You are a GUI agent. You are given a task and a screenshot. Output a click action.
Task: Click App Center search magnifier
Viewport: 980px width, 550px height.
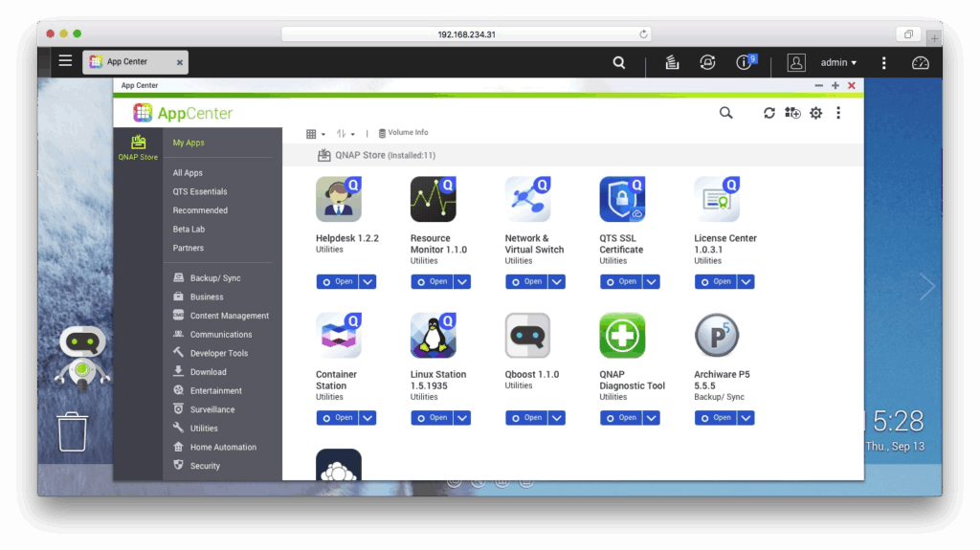[726, 113]
